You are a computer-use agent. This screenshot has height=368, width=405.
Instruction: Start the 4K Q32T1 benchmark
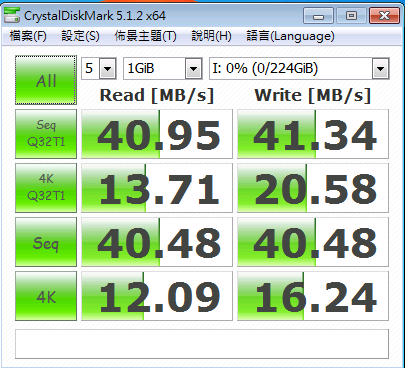click(x=46, y=188)
